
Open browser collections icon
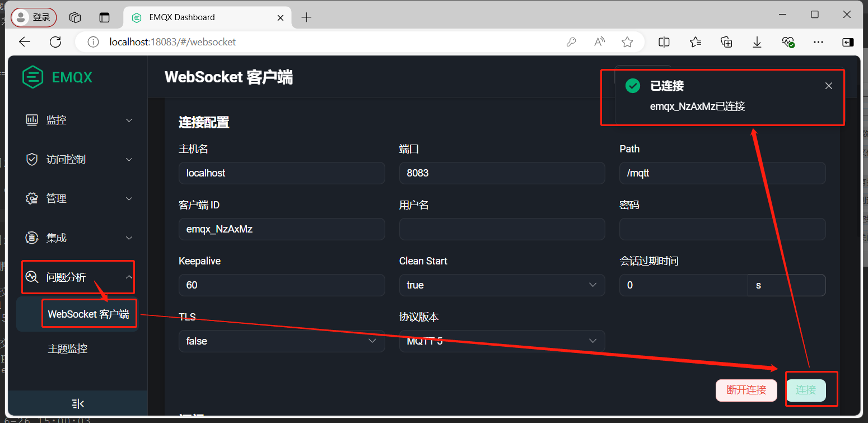click(726, 42)
